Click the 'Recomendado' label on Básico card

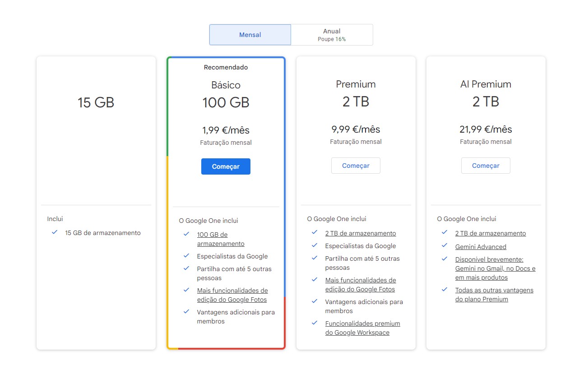click(x=226, y=67)
